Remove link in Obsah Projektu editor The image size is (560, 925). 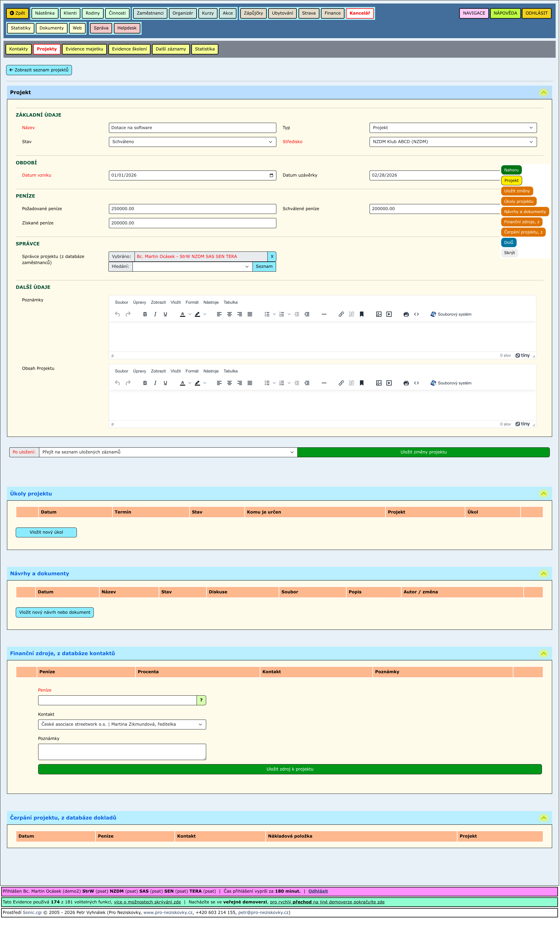point(351,383)
